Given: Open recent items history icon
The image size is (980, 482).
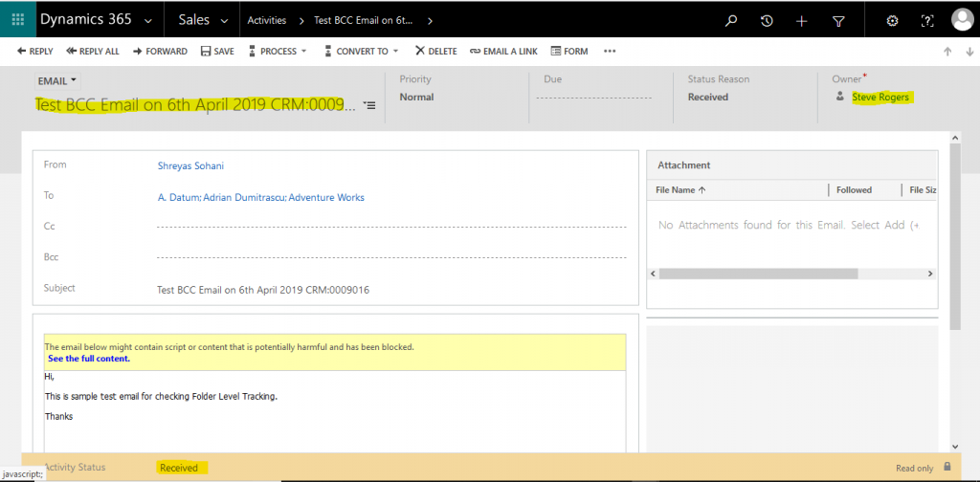Looking at the screenshot, I should 767,21.
